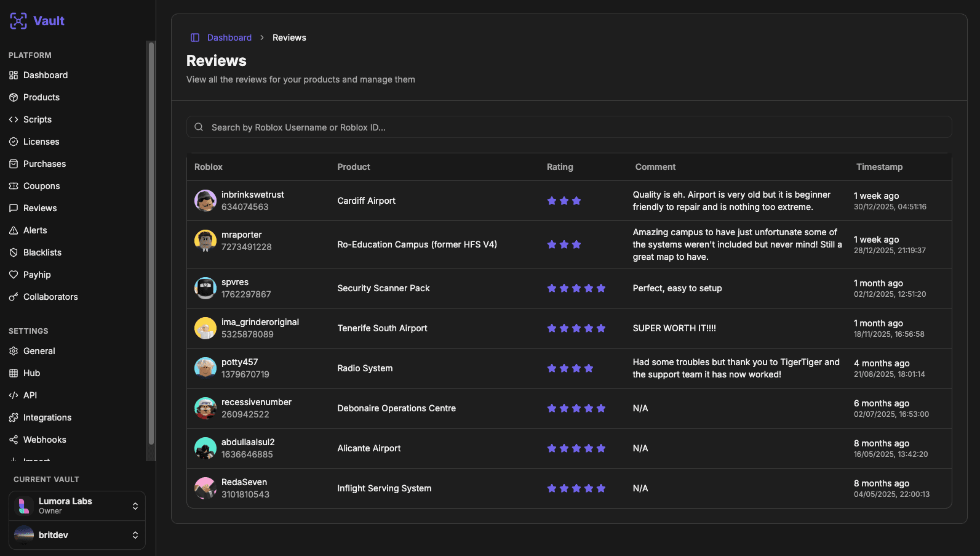Viewport: 980px width, 556px height.
Task: Click the Products box icon
Action: [x=14, y=97]
